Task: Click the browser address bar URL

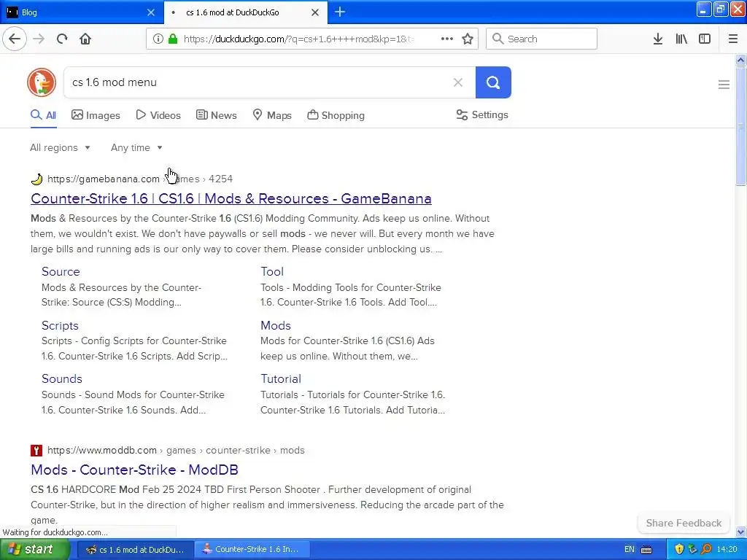Action: coord(298,39)
